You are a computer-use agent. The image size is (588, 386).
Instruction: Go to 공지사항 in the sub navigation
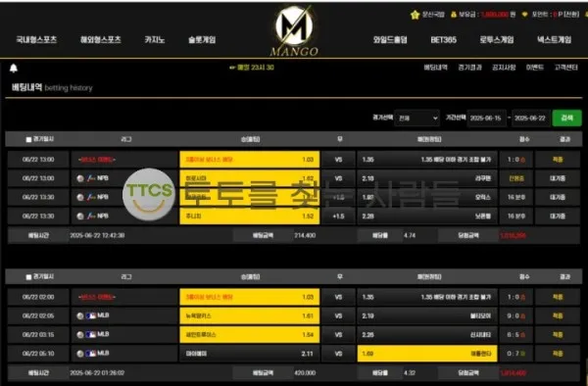click(x=504, y=68)
